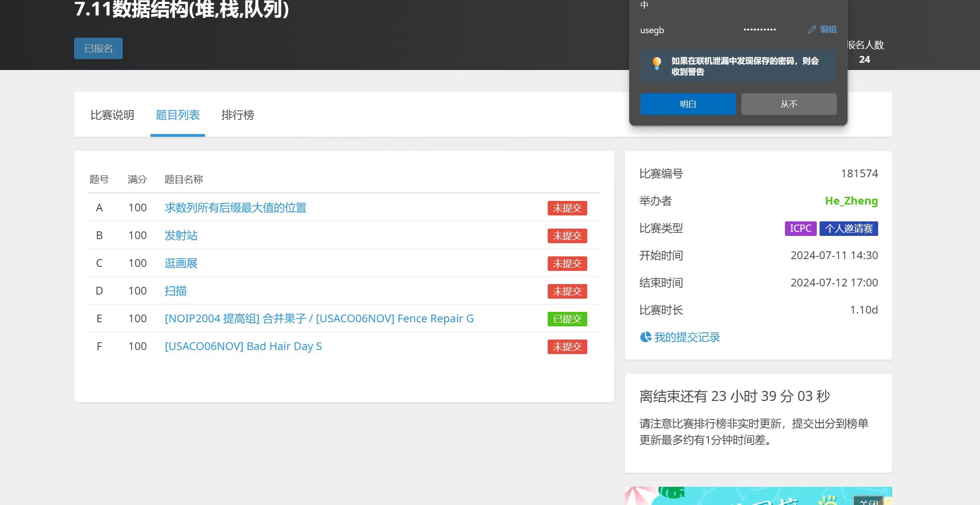Open the 合并果子 Fence Repair G problem

(x=319, y=319)
